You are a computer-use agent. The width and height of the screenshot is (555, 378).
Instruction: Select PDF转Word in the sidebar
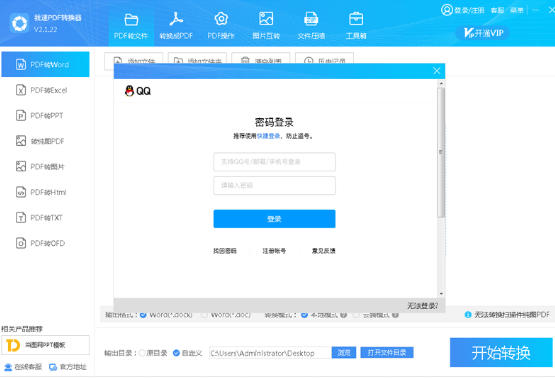point(45,64)
